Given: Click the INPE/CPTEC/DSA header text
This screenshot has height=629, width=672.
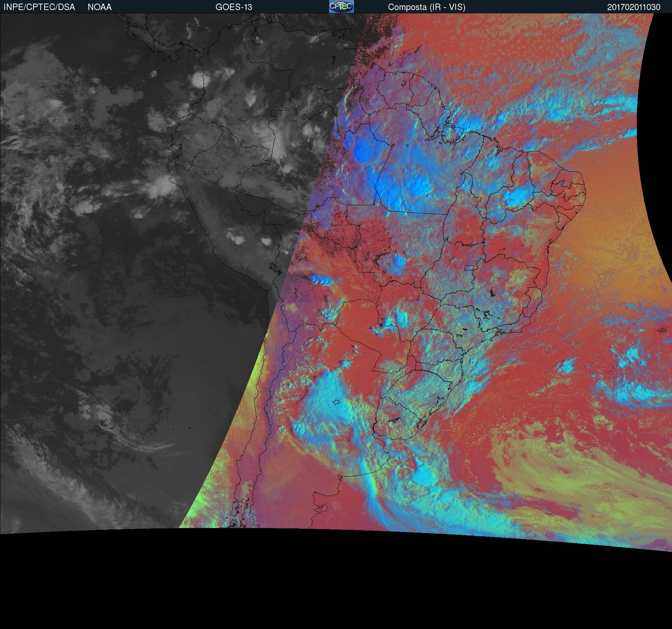Looking at the screenshot, I should click(x=39, y=7).
